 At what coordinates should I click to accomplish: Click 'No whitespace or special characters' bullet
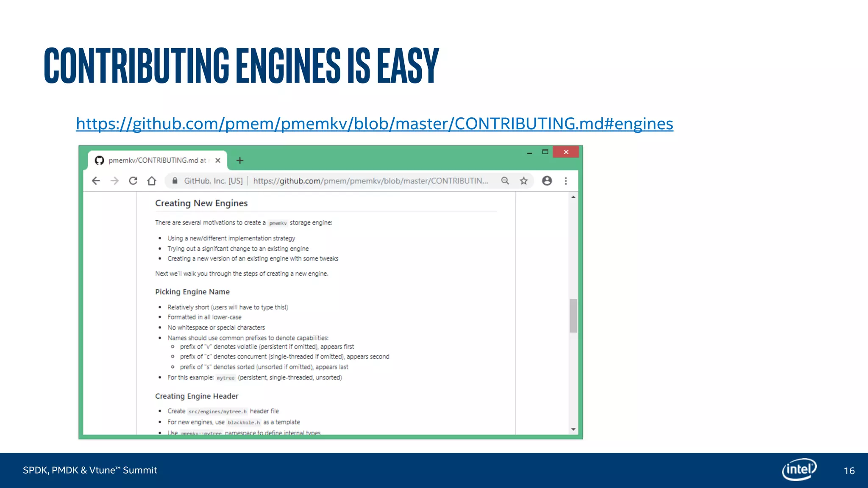tap(216, 327)
